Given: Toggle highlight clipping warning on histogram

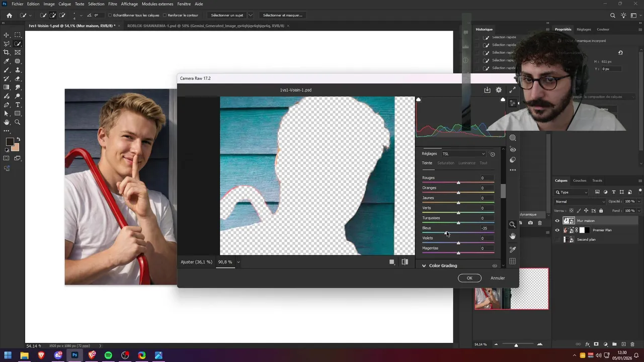Looking at the screenshot, I should [x=503, y=100].
